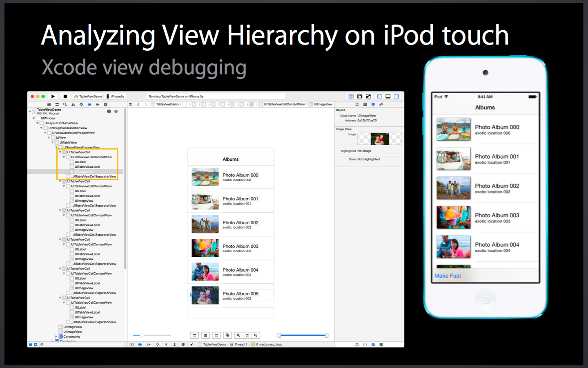This screenshot has width=588, height=368.
Task: Click TableViewDemo segment in editor jump bar
Action: coord(165,104)
